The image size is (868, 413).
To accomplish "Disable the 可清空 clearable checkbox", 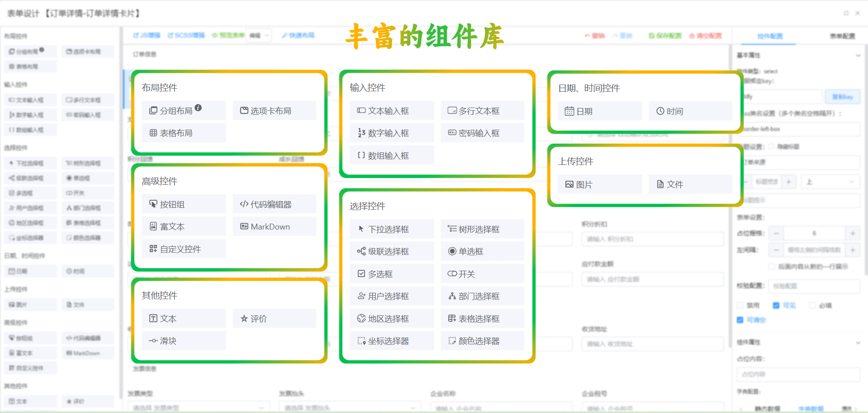I will 740,320.
